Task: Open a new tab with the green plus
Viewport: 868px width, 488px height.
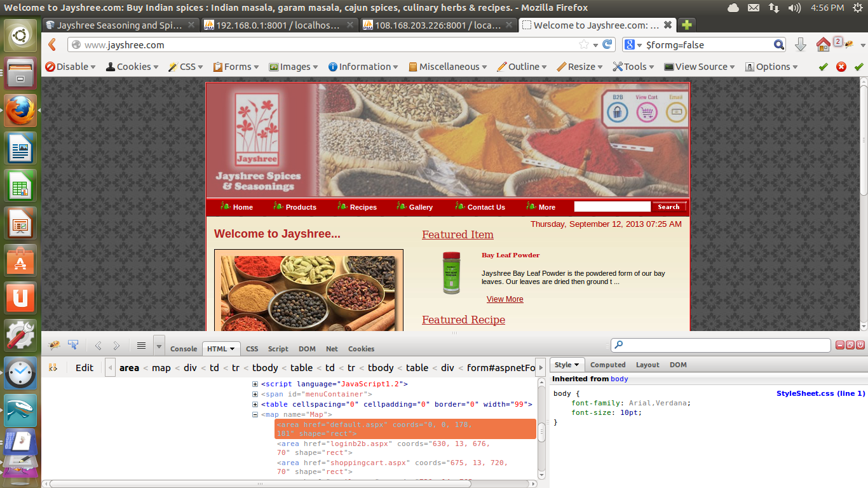Action: pyautogui.click(x=686, y=25)
